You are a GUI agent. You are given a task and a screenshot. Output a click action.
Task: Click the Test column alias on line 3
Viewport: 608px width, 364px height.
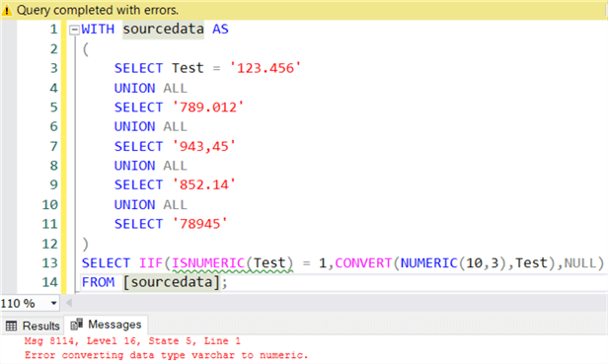point(188,69)
